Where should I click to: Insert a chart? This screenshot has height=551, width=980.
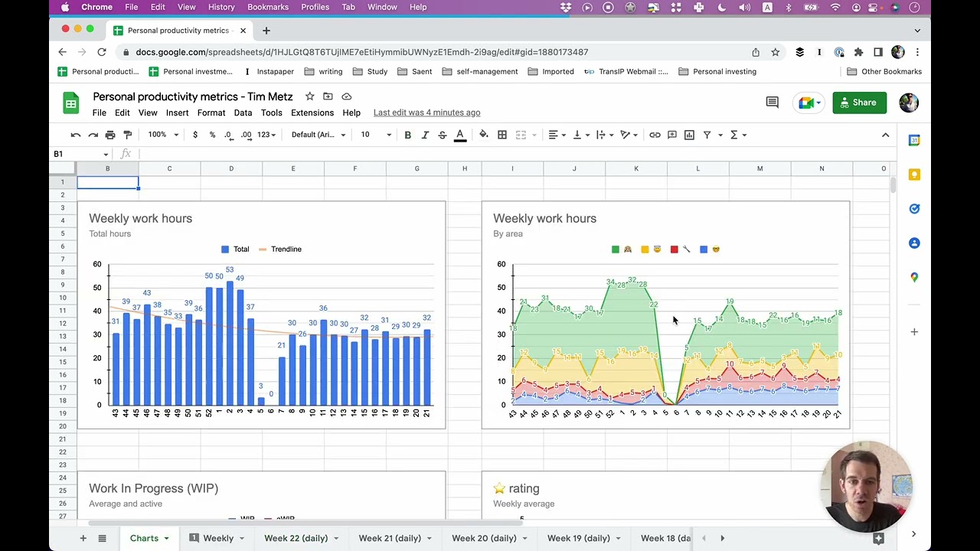point(689,135)
